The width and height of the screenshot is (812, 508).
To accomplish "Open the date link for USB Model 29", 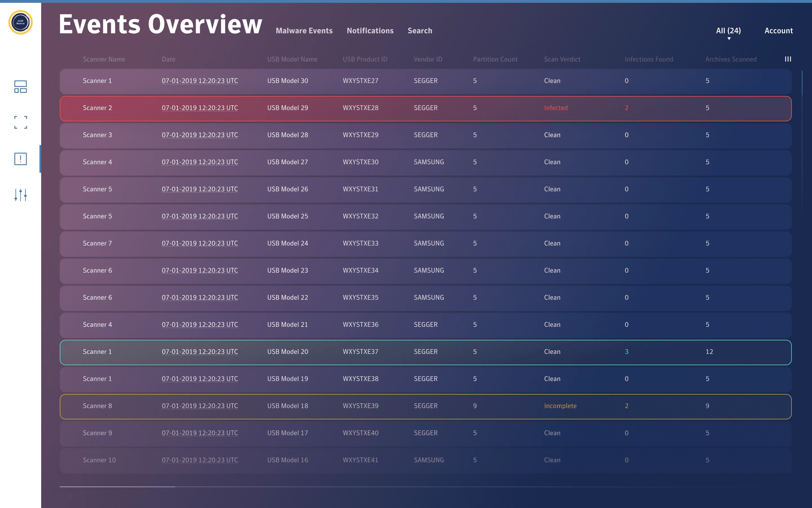I will 200,108.
